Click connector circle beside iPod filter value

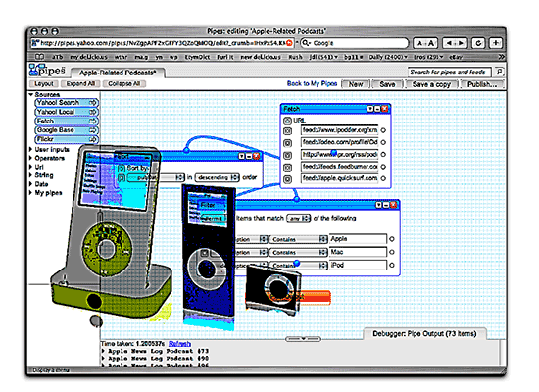pyautogui.click(x=392, y=266)
